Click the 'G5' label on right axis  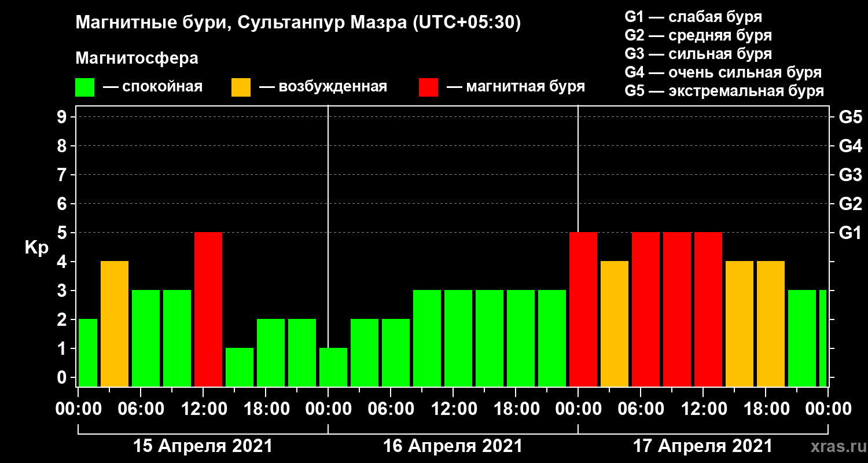850,117
